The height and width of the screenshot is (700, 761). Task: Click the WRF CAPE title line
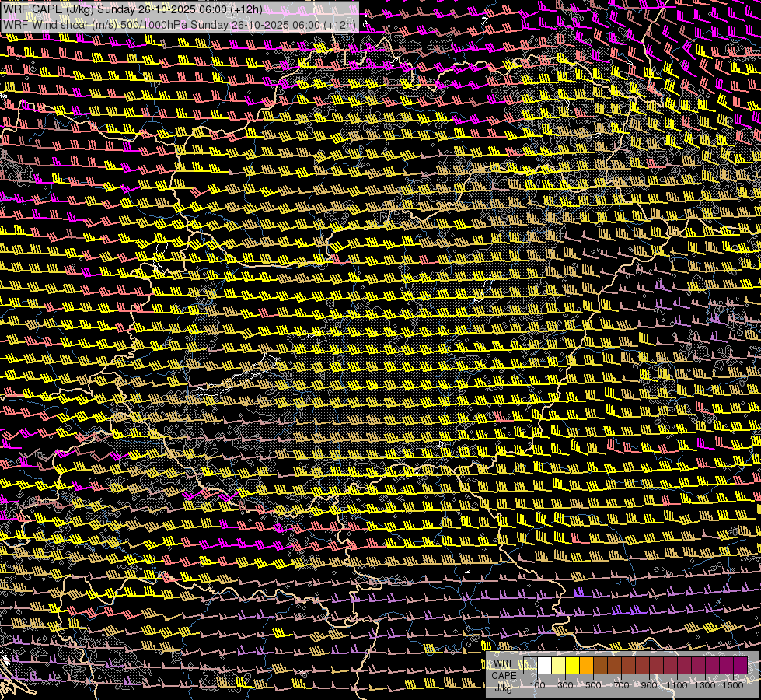coord(132,9)
